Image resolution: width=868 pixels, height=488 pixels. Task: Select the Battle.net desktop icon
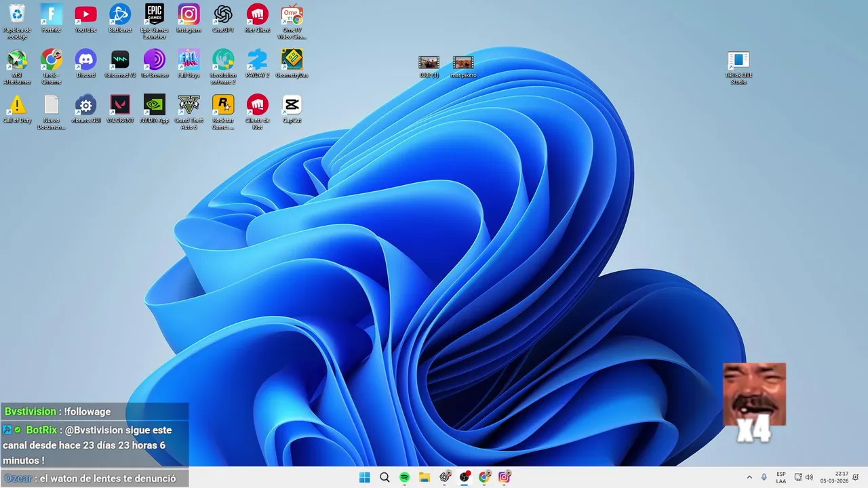point(120,18)
